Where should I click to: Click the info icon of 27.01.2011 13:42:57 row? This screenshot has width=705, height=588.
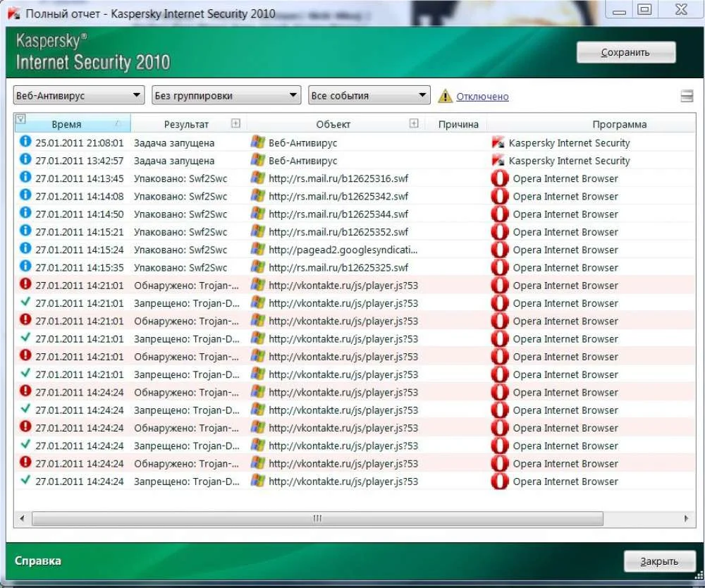(25, 159)
